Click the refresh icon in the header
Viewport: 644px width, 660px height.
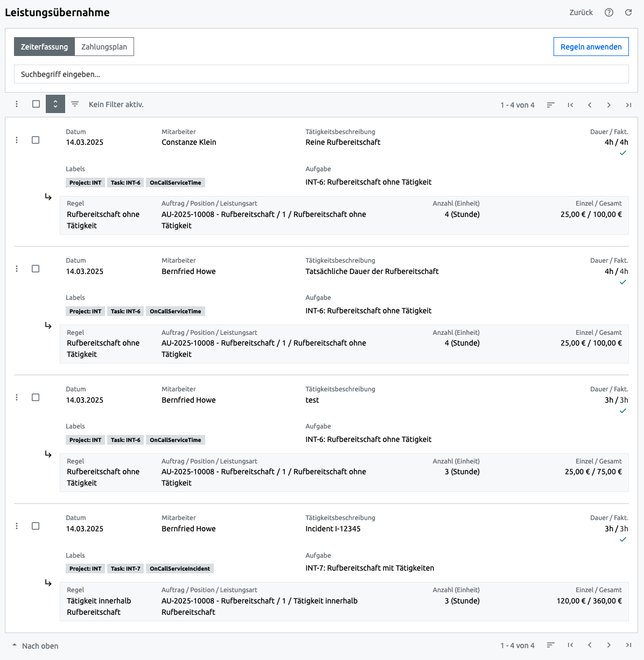(628, 12)
